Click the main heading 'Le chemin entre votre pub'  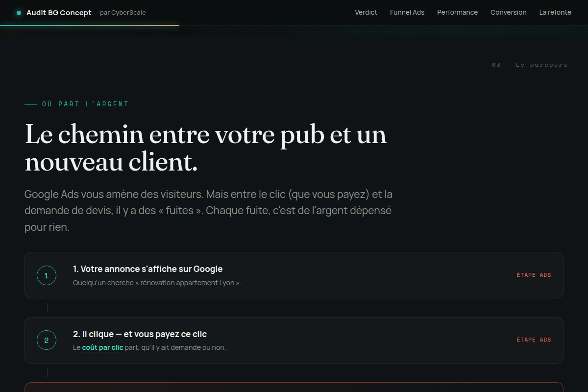(x=206, y=148)
